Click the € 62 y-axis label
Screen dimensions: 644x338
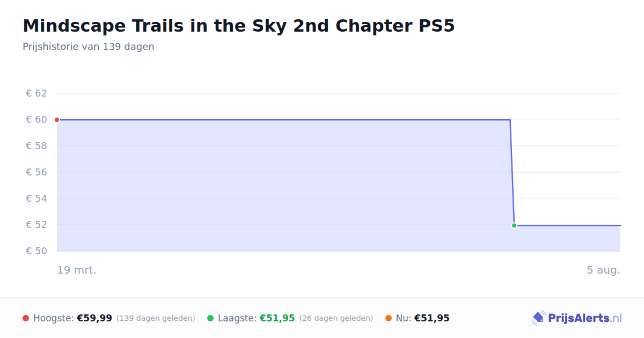tap(36, 93)
